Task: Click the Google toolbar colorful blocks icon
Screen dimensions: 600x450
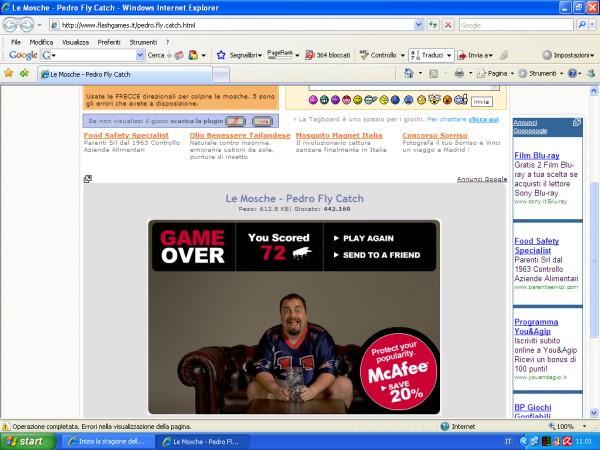Action: point(193,55)
